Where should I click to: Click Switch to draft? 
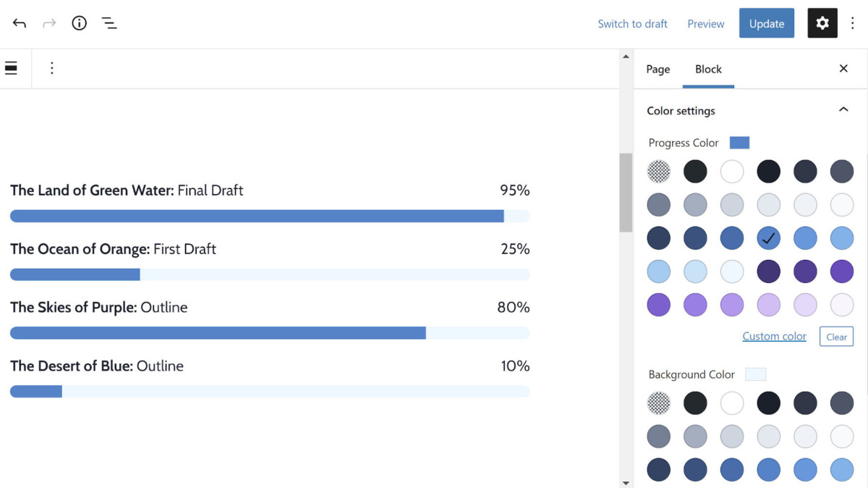[x=632, y=24]
